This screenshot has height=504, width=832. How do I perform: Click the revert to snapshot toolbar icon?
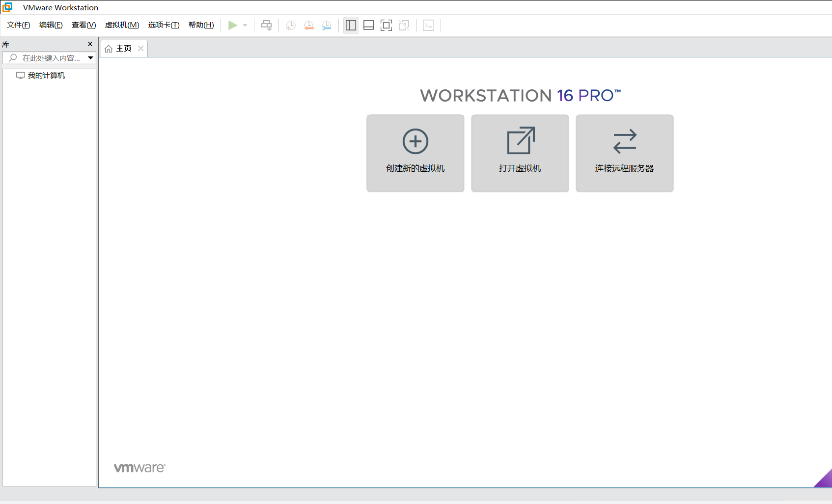(308, 26)
